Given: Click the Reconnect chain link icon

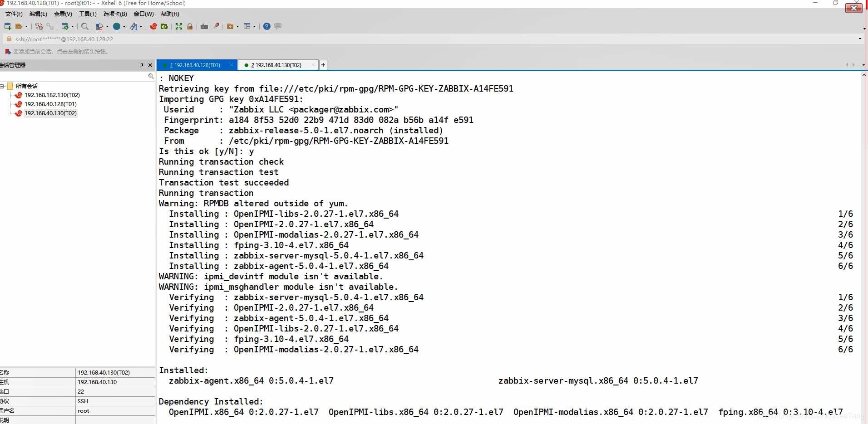Looking at the screenshot, I should coord(50,26).
